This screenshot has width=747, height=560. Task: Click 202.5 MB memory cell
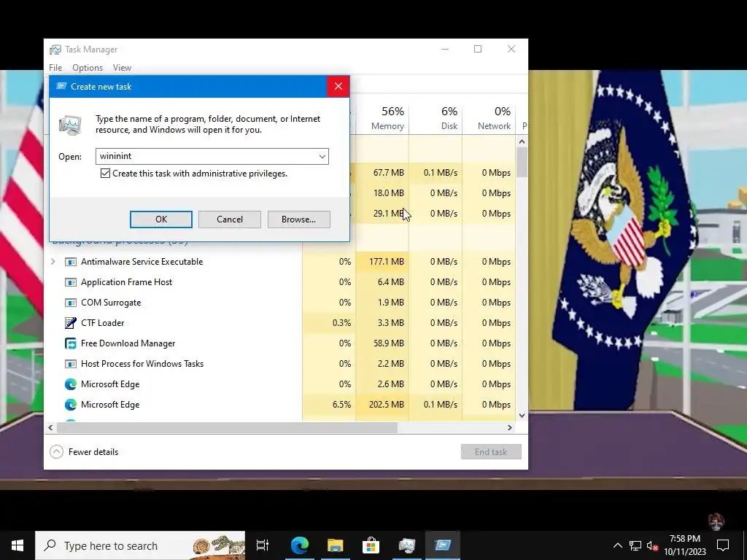pyautogui.click(x=382, y=405)
